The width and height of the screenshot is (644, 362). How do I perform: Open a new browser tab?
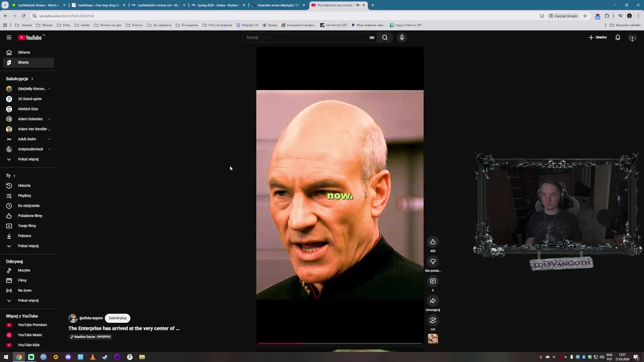click(x=372, y=5)
